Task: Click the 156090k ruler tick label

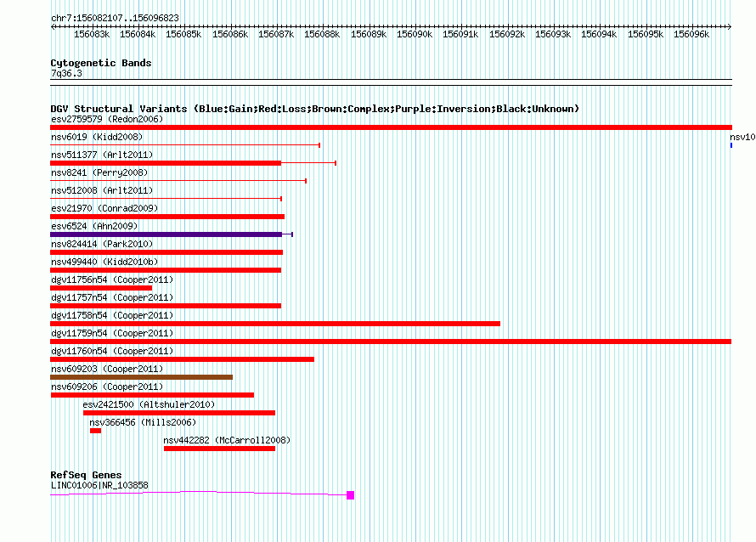Action: click(x=415, y=34)
